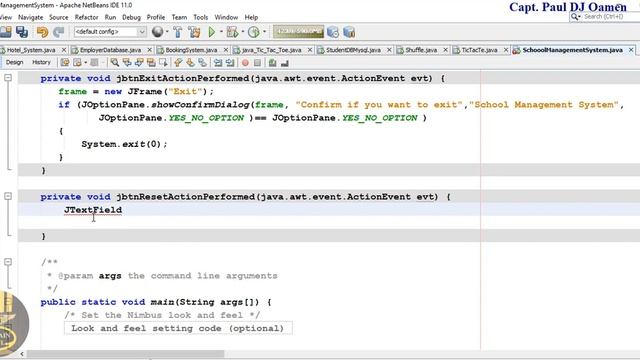Click Shift Line Right icon
This screenshot has width=640, height=360.
[230, 63]
